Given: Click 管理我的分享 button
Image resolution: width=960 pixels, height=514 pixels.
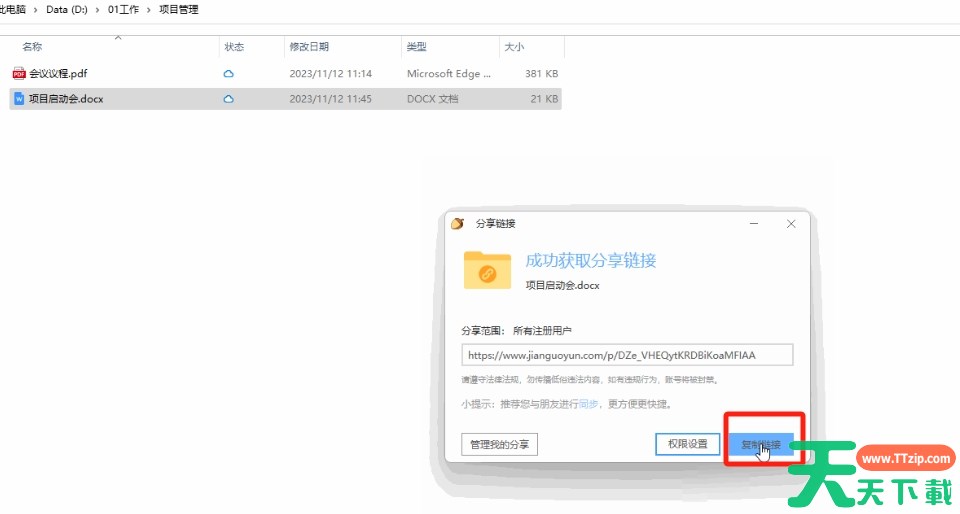Looking at the screenshot, I should pyautogui.click(x=500, y=444).
